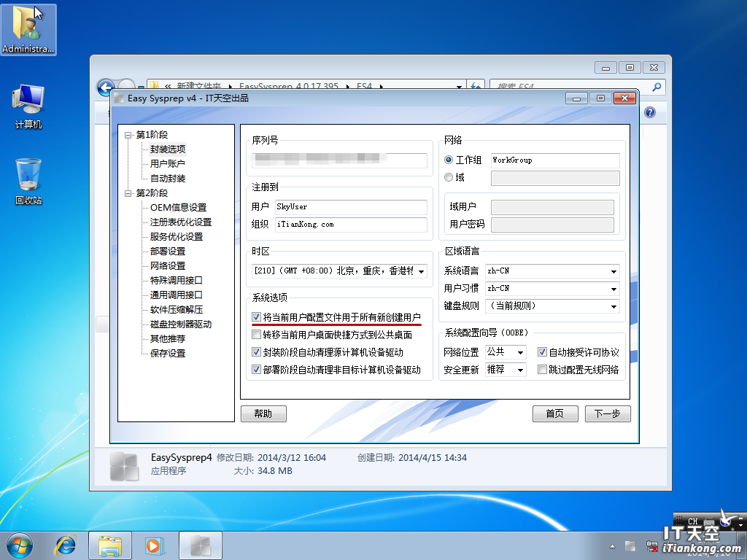This screenshot has height=560, width=747.
Task: Select 特殊调用接口 in the tree
Action: tap(177, 281)
